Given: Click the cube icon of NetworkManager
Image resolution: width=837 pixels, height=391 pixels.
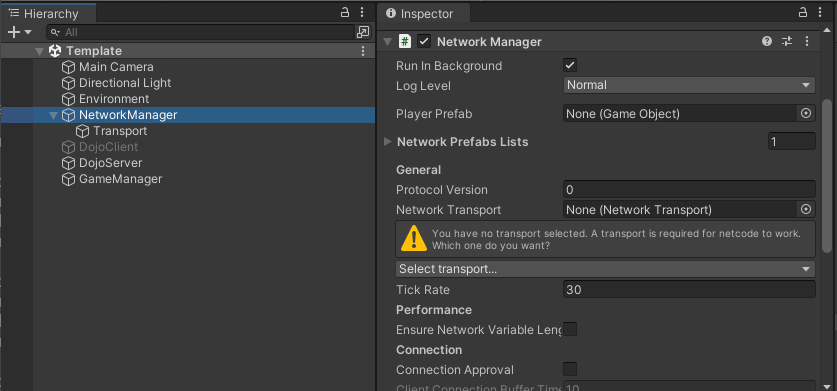Looking at the screenshot, I should coord(68,115).
